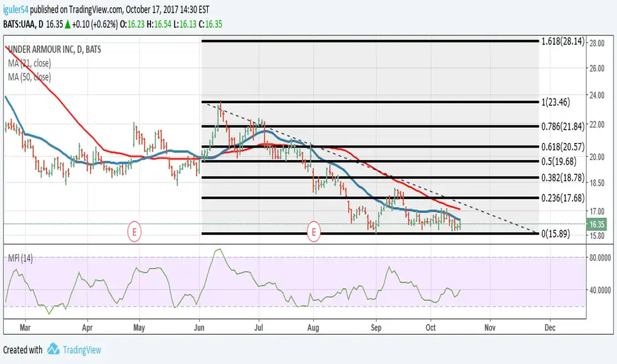
Task: Click the Mar label on time axis
Action: pos(24,328)
